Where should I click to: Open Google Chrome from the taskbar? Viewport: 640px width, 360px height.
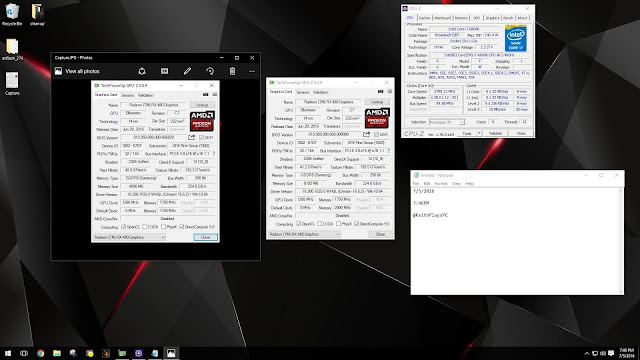tap(40, 353)
